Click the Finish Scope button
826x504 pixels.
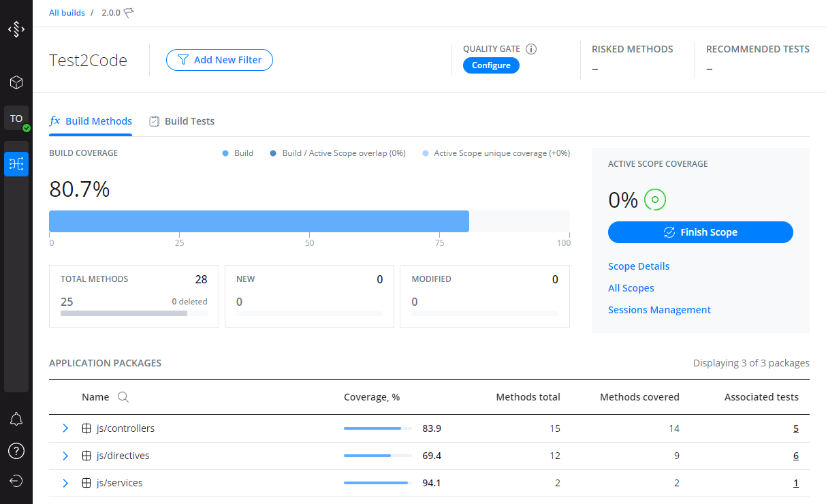[x=701, y=232]
